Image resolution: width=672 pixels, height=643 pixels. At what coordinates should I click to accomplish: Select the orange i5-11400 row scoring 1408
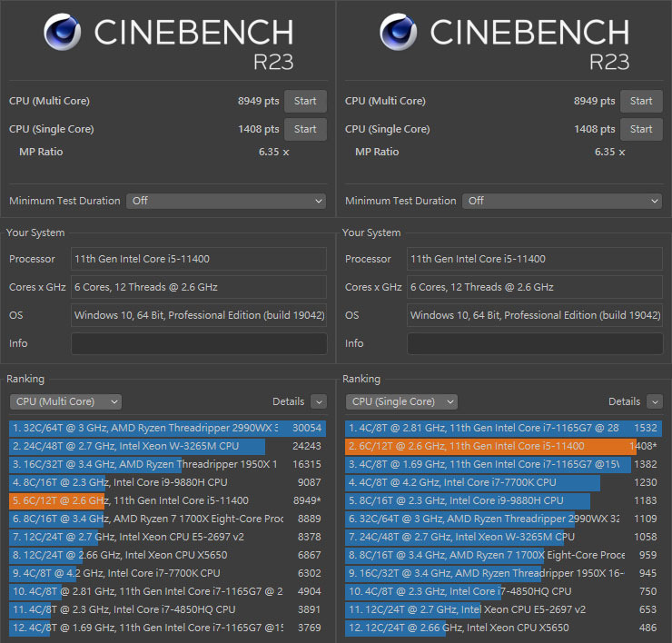(x=504, y=446)
